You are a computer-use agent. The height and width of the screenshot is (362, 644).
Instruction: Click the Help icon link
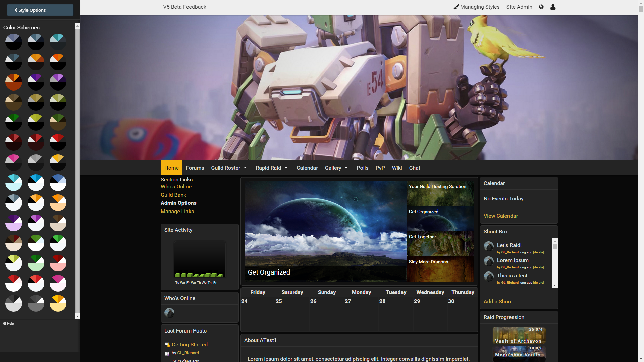pos(9,324)
